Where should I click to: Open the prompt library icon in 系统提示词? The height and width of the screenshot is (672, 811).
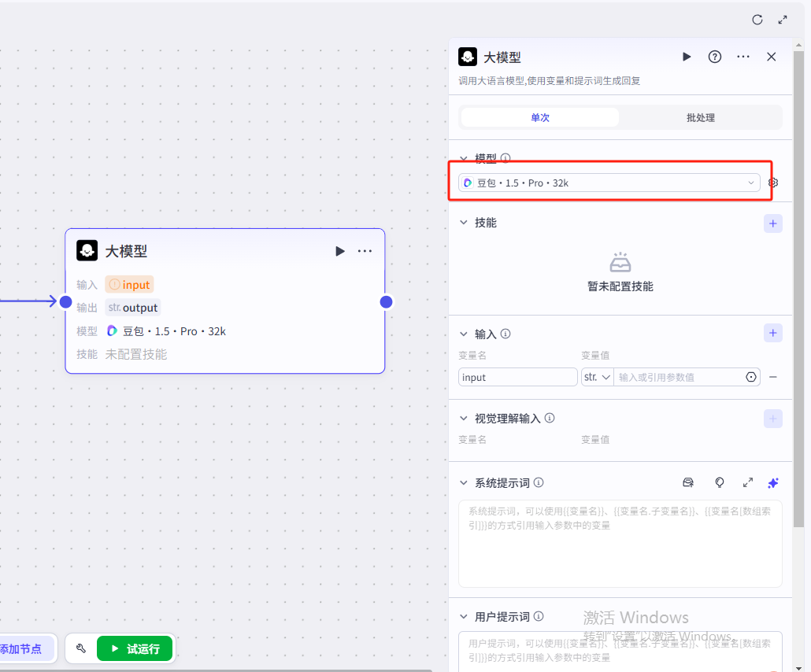click(688, 483)
